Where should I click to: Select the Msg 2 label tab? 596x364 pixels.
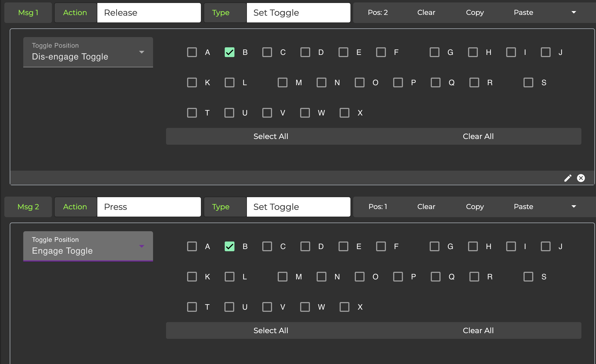pos(28,207)
